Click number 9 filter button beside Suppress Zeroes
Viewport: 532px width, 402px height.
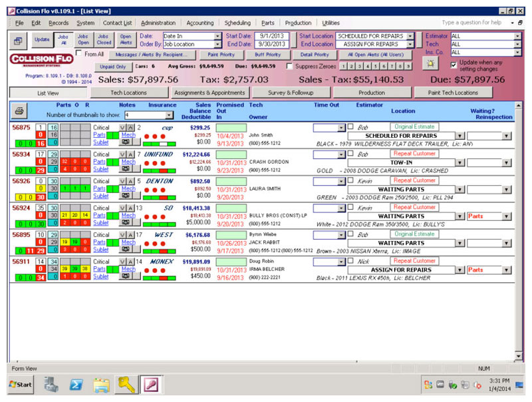click(x=408, y=66)
